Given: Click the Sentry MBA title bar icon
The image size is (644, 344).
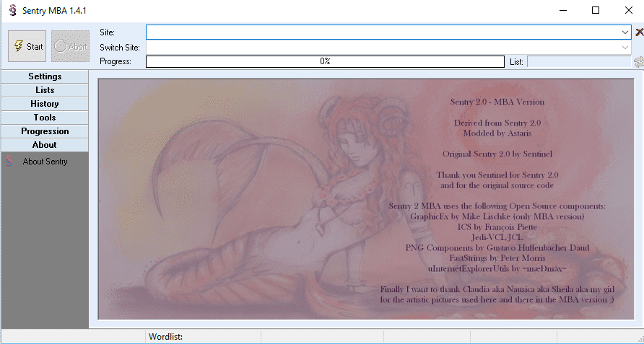Looking at the screenshot, I should tap(13, 10).
